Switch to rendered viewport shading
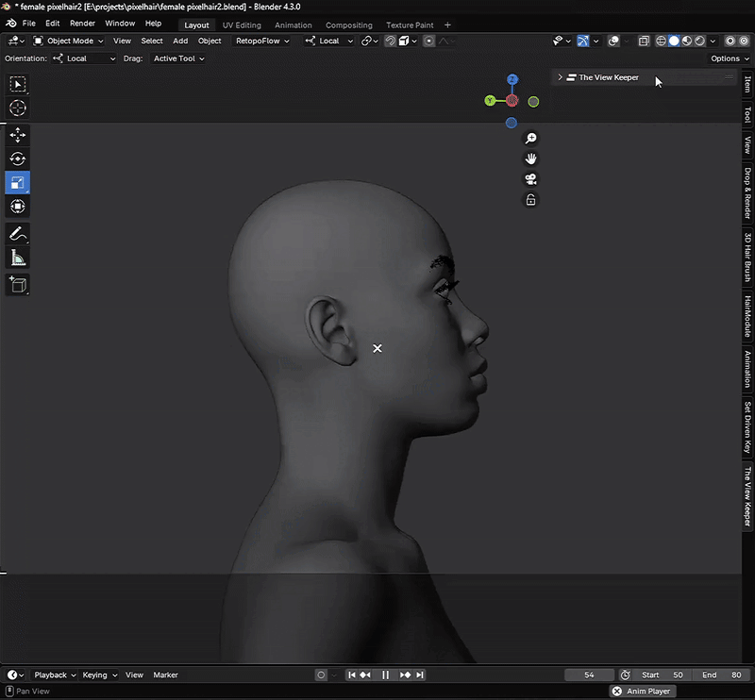The image size is (755, 700). (x=699, y=41)
